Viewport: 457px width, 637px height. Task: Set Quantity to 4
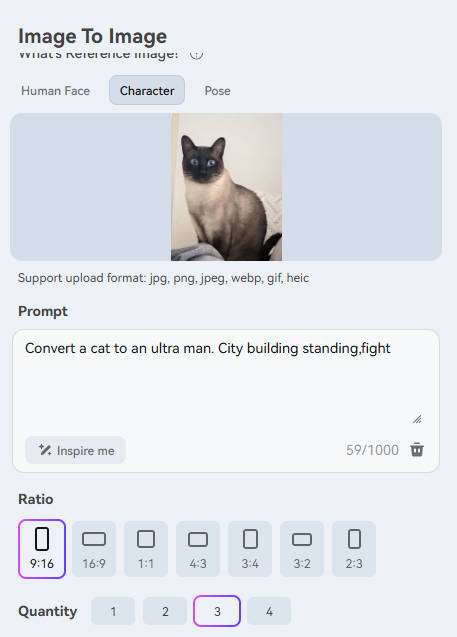pos(269,611)
